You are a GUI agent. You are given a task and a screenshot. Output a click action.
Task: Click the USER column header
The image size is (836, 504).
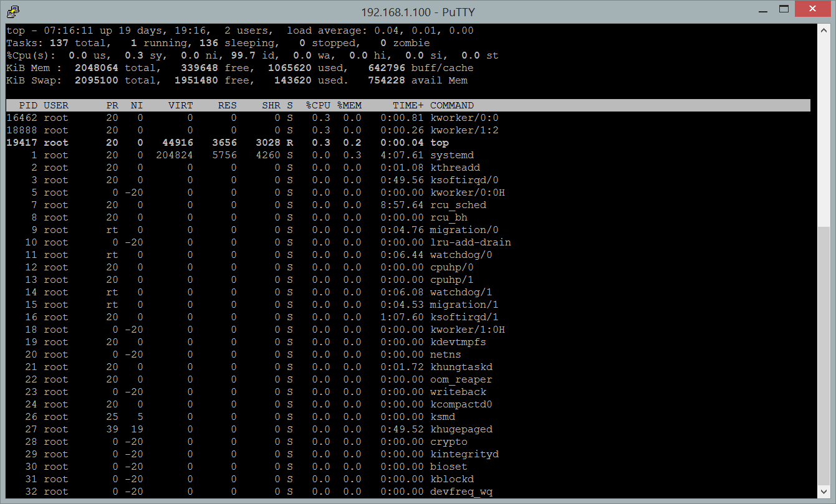pos(56,105)
